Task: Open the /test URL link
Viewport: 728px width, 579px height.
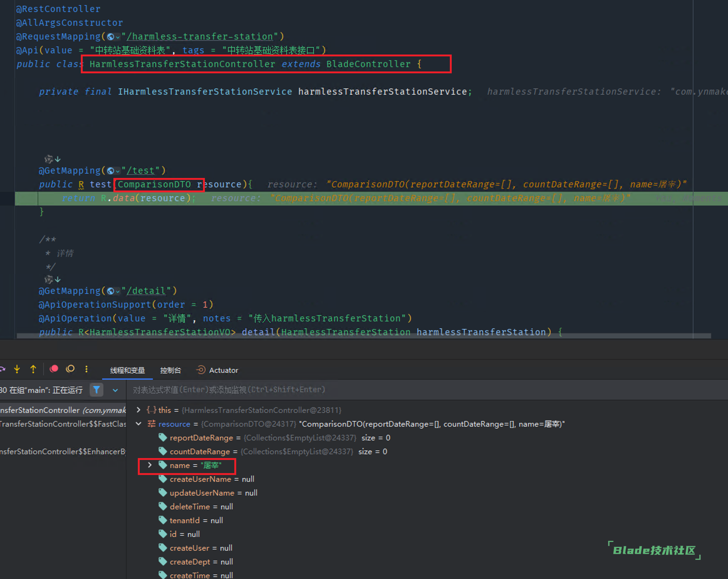Action: (140, 170)
